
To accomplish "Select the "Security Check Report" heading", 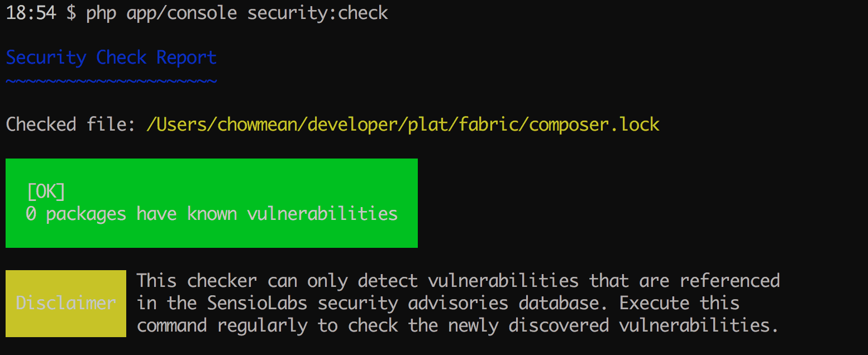I will click(111, 57).
